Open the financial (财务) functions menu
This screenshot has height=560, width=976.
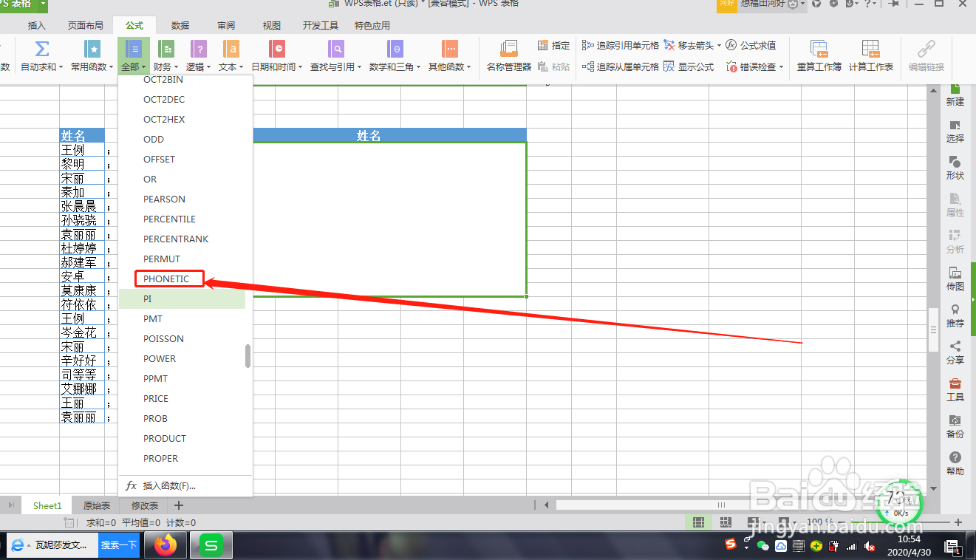click(165, 56)
